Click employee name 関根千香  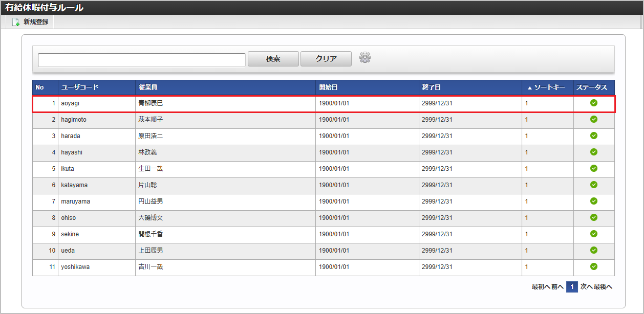point(151,234)
